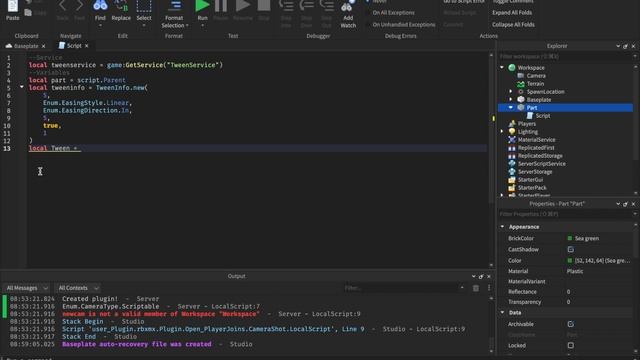The image size is (640, 360).
Task: Click the newcam error message line
Action: pos(161,314)
